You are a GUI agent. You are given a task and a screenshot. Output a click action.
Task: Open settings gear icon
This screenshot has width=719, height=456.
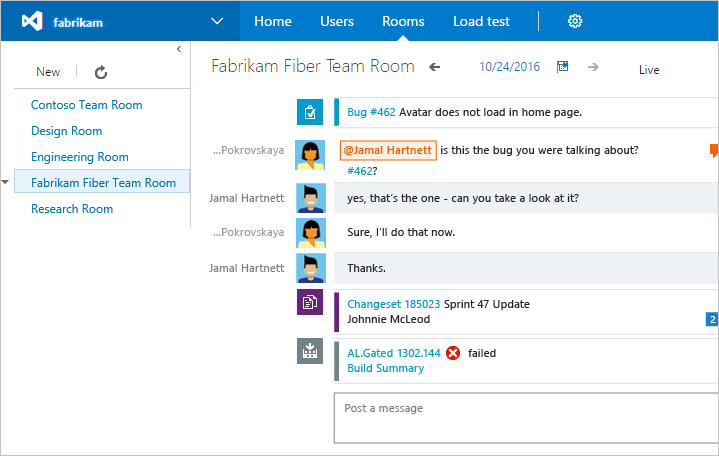pos(575,21)
